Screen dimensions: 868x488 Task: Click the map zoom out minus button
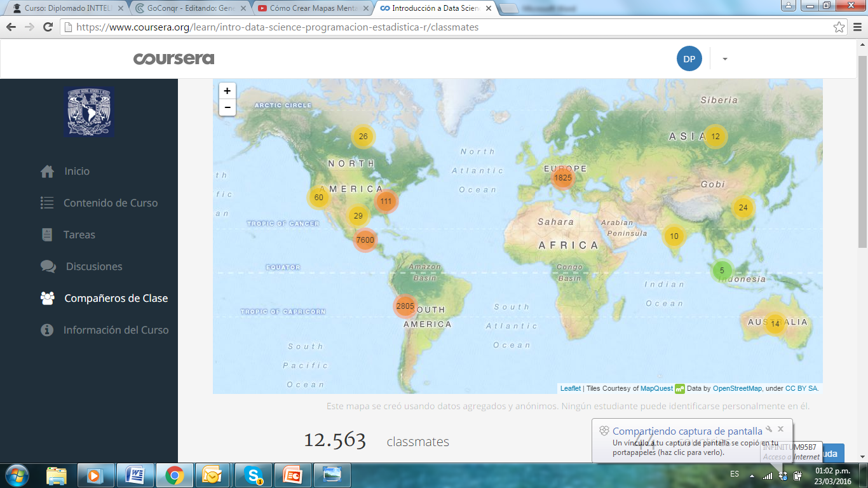(227, 108)
